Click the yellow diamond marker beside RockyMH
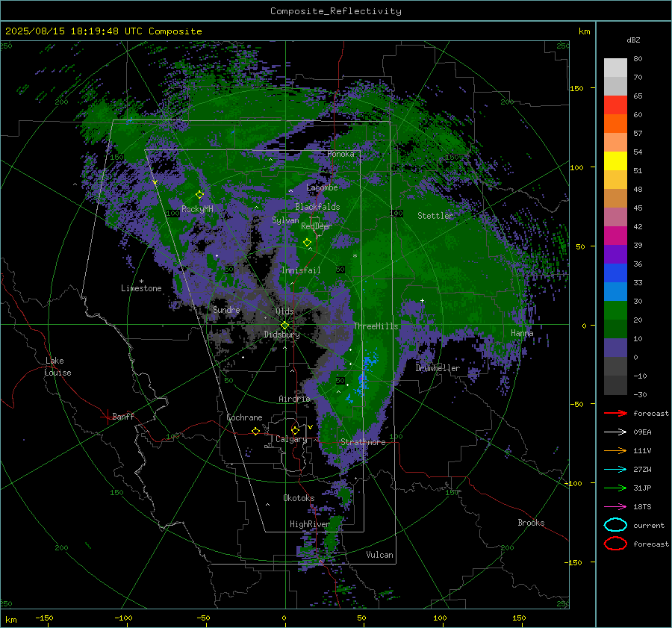Viewport: 672px width, 628px height. point(199,195)
